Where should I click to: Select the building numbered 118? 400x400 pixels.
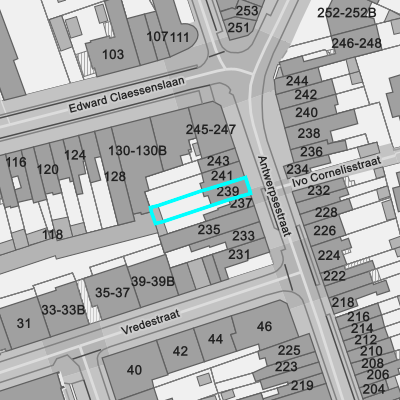[x=53, y=235]
